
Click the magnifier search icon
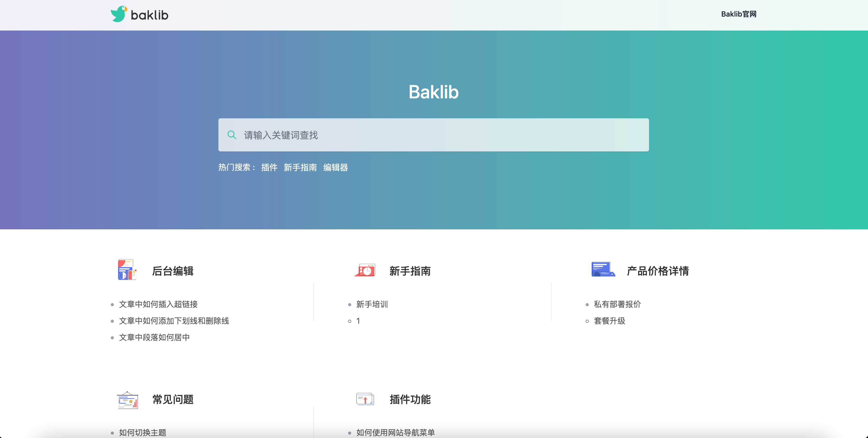(x=231, y=135)
